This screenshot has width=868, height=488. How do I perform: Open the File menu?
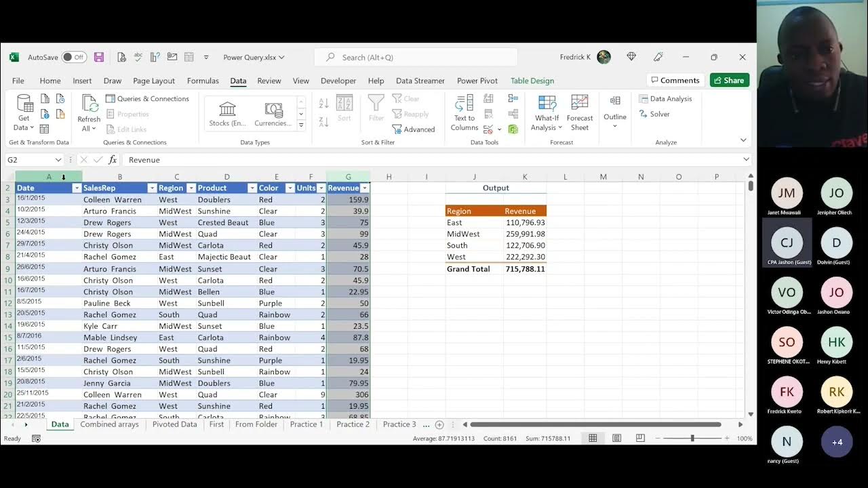[x=18, y=81]
